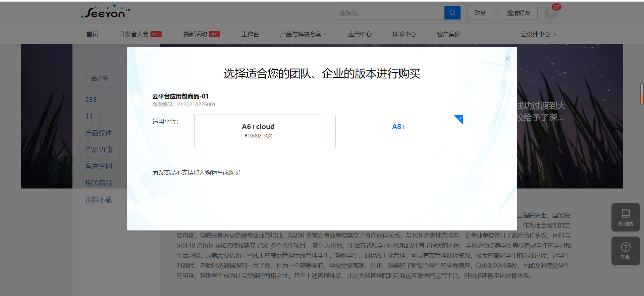The height and width of the screenshot is (296, 644).
Task: Open the 移动端 mobile icon panel
Action: (x=626, y=217)
